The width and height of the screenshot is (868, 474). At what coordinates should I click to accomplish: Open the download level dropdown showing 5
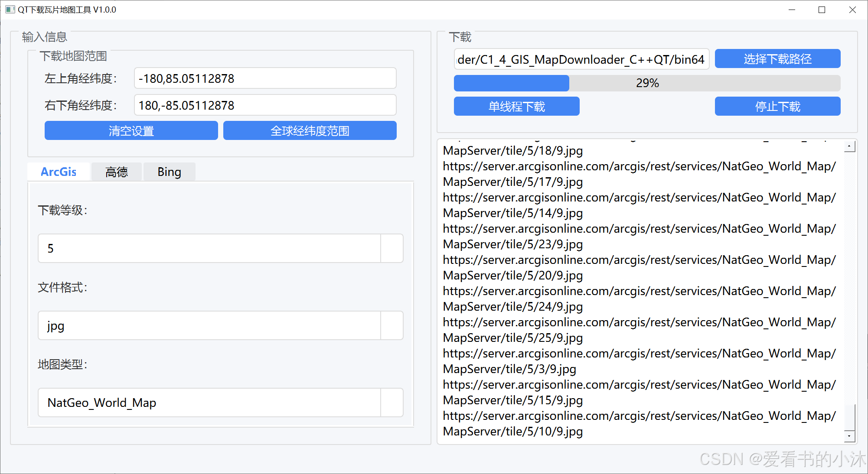tap(392, 248)
